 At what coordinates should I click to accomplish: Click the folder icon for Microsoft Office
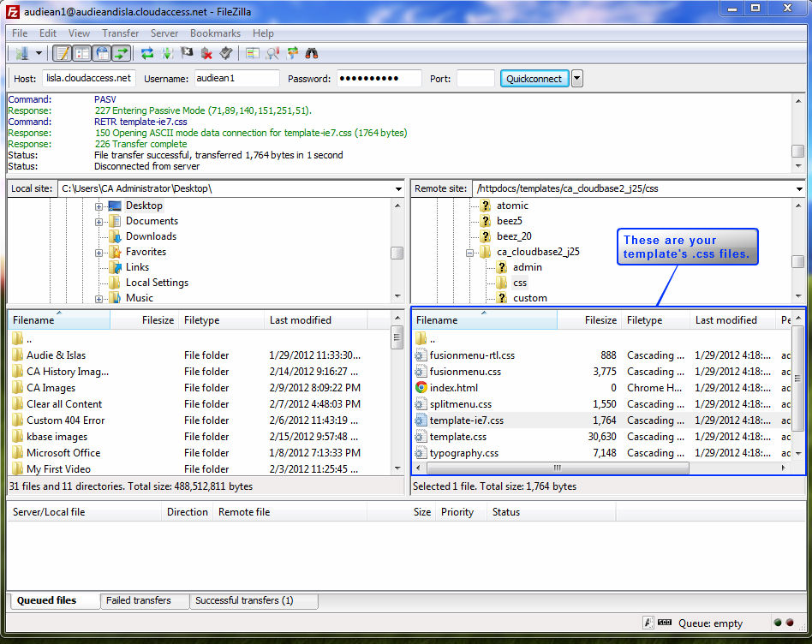coord(18,452)
